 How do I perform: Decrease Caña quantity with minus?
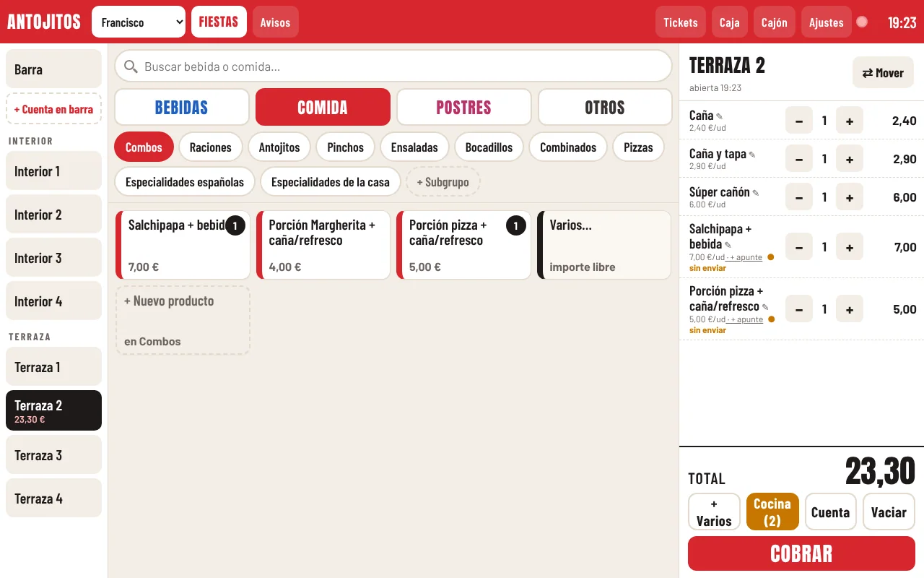799,121
